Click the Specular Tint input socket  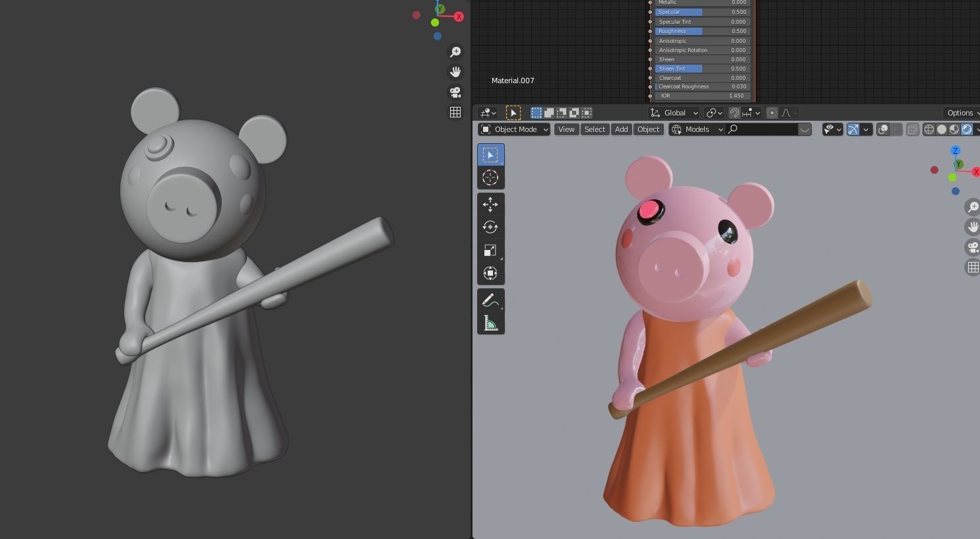(x=650, y=22)
